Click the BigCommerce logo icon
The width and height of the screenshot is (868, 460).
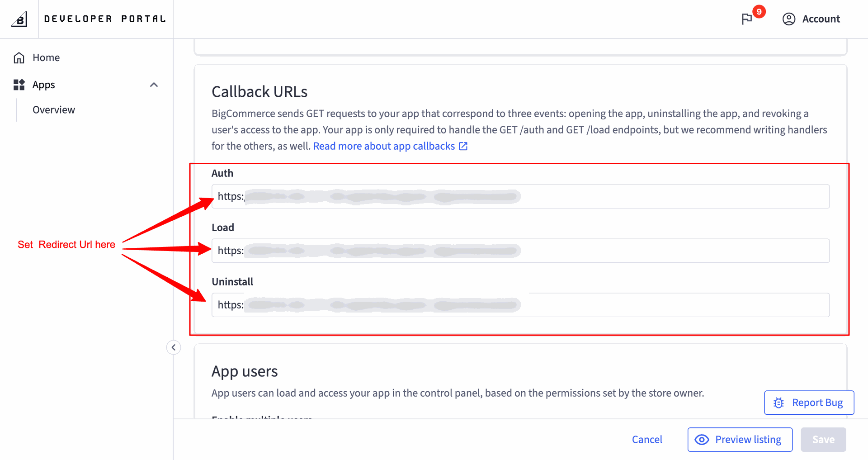click(19, 19)
